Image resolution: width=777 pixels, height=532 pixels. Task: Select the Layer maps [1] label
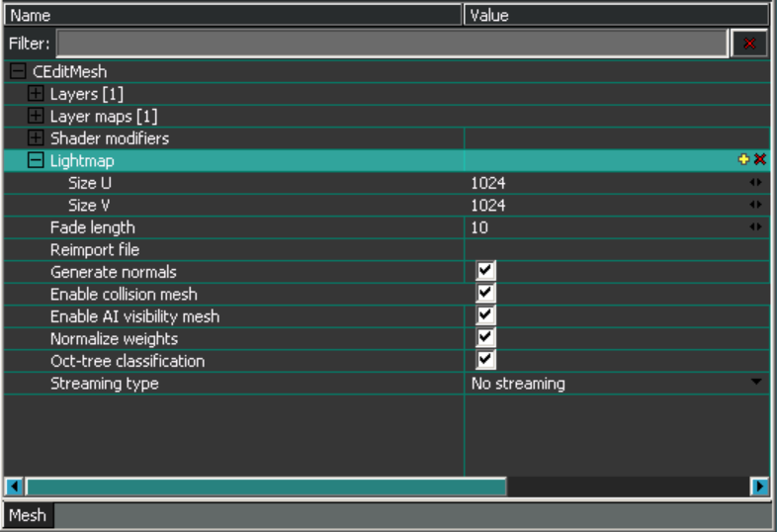tap(104, 116)
